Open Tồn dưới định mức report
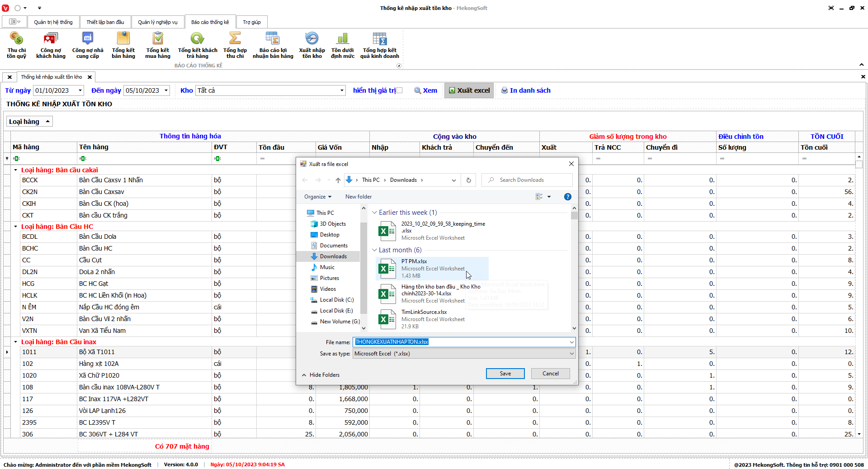The image size is (868, 469). tap(342, 45)
